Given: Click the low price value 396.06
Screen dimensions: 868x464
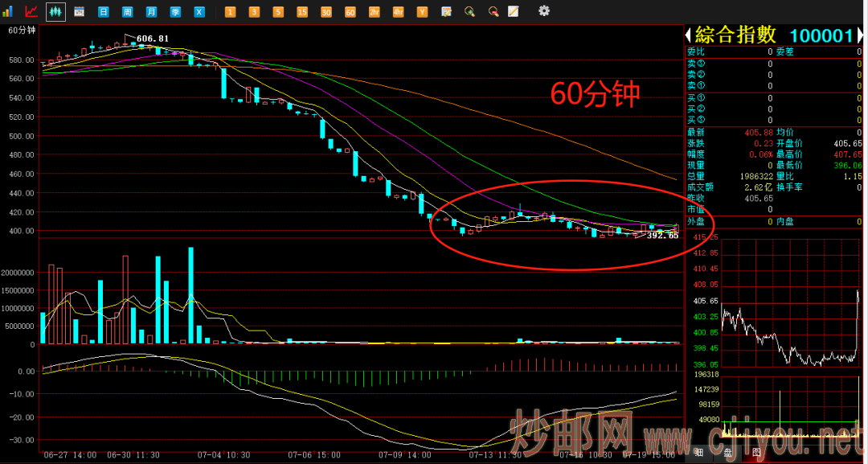Looking at the screenshot, I should click(848, 166).
